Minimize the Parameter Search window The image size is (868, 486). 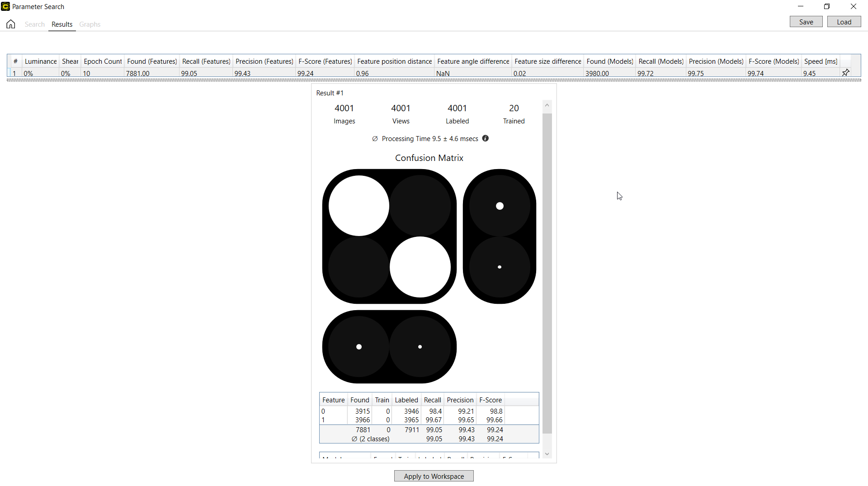point(801,6)
